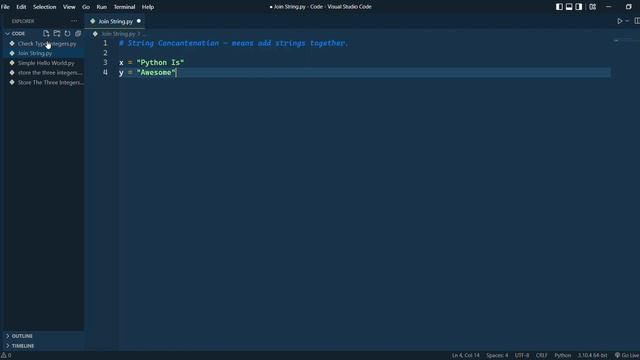Toggle bottom panel visibility
Image resolution: width=640 pixels, height=360 pixels.
569,7
